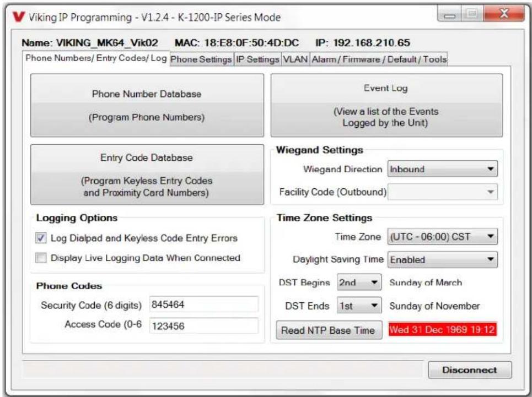532x397 pixels.
Task: Click the Access Code input field
Action: [204, 325]
